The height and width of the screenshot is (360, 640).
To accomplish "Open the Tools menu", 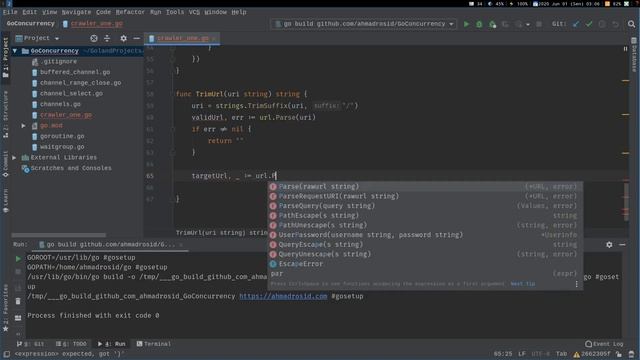I will coord(175,12).
